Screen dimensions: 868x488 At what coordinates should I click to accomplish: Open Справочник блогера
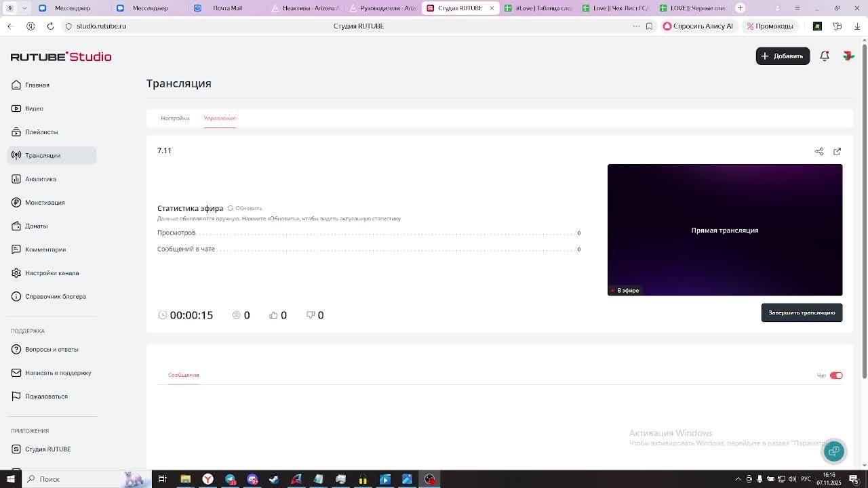[x=52, y=296]
